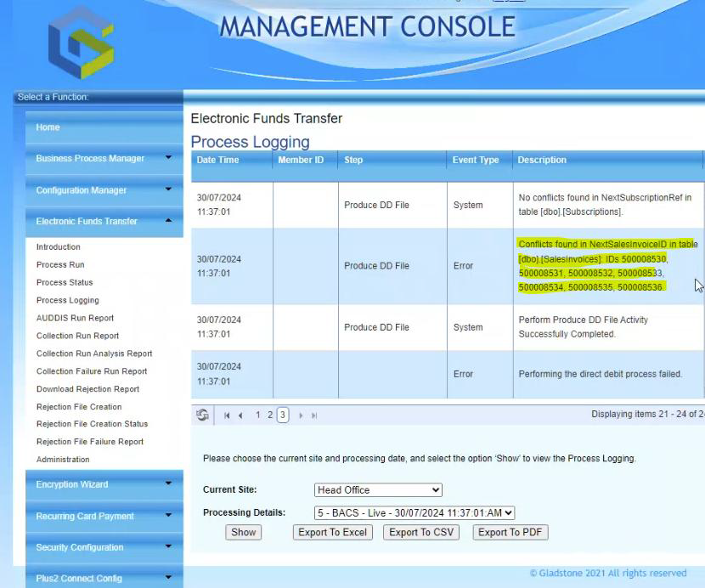Click the Description column header
Screen dimensions: 705x588
pos(542,160)
